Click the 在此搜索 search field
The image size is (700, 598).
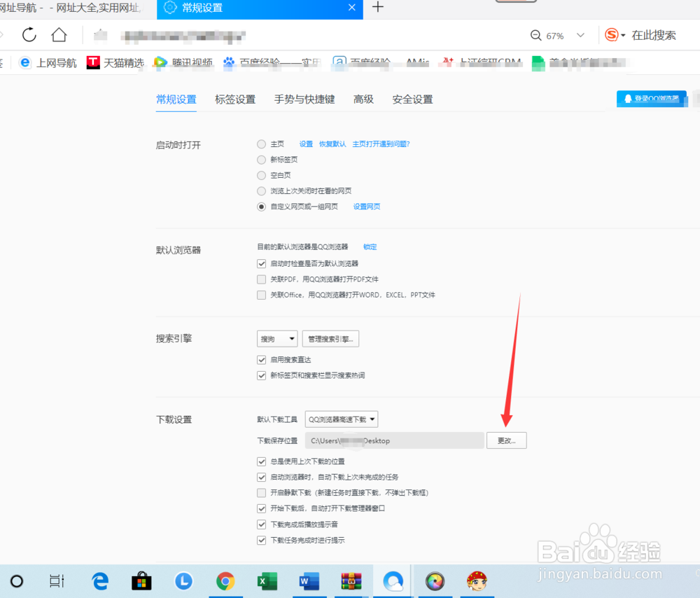click(x=654, y=35)
